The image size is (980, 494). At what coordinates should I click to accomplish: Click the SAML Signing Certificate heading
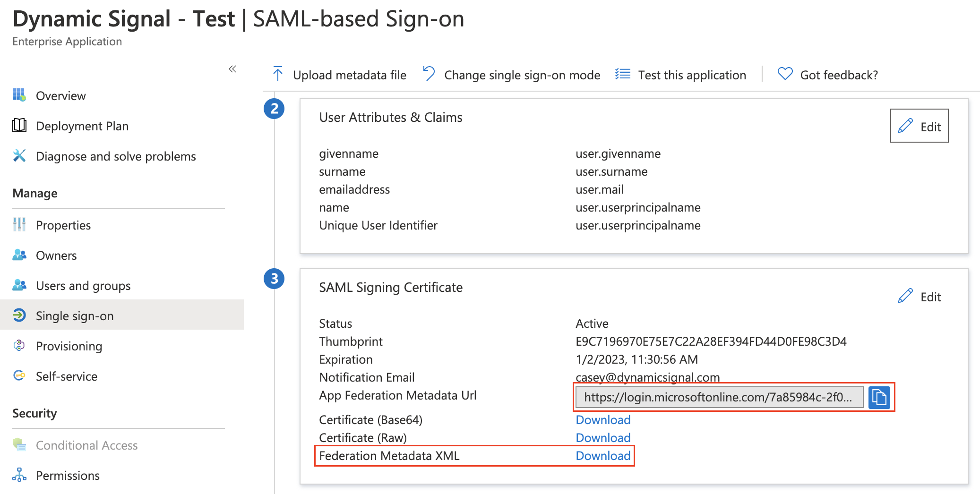click(x=391, y=287)
